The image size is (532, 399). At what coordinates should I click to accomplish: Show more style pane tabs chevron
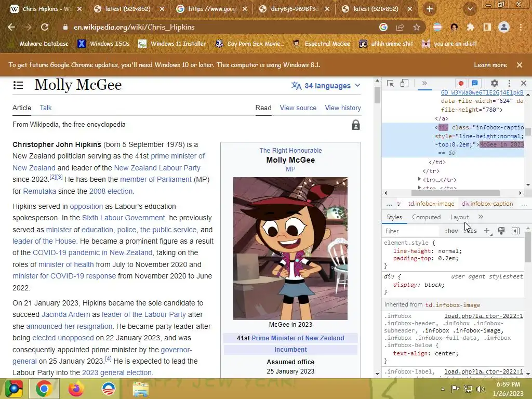pyautogui.click(x=481, y=217)
